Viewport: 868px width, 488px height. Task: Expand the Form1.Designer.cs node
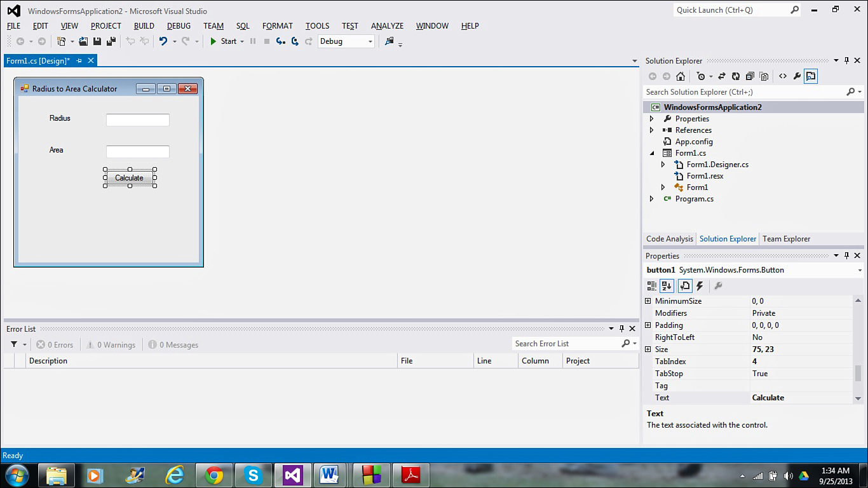(x=663, y=165)
